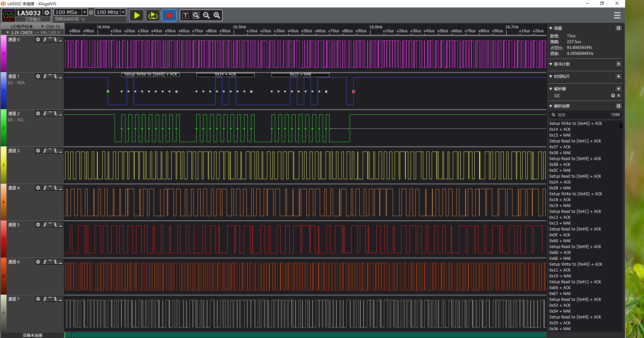Viewport: 644px width, 338px height.
Task: Open 测量 measurement panel settings
Action: pos(619,28)
